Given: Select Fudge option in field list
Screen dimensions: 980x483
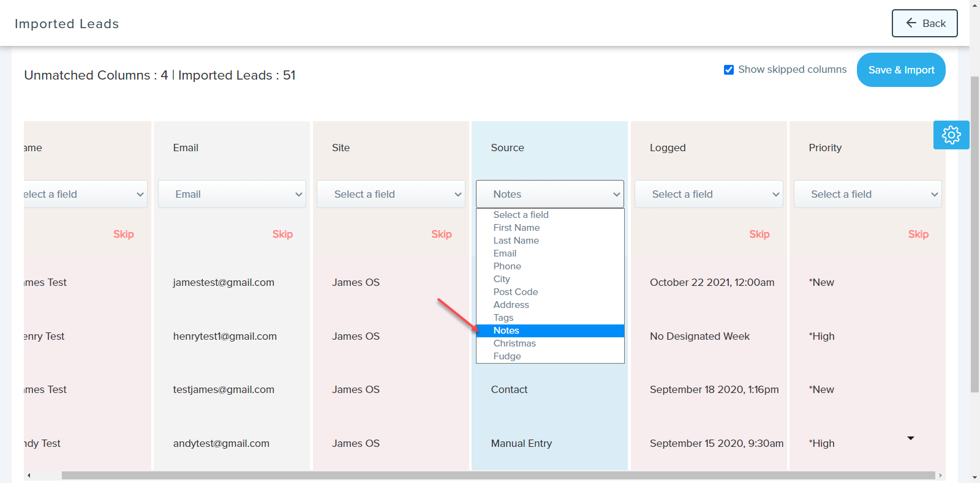Looking at the screenshot, I should (507, 356).
